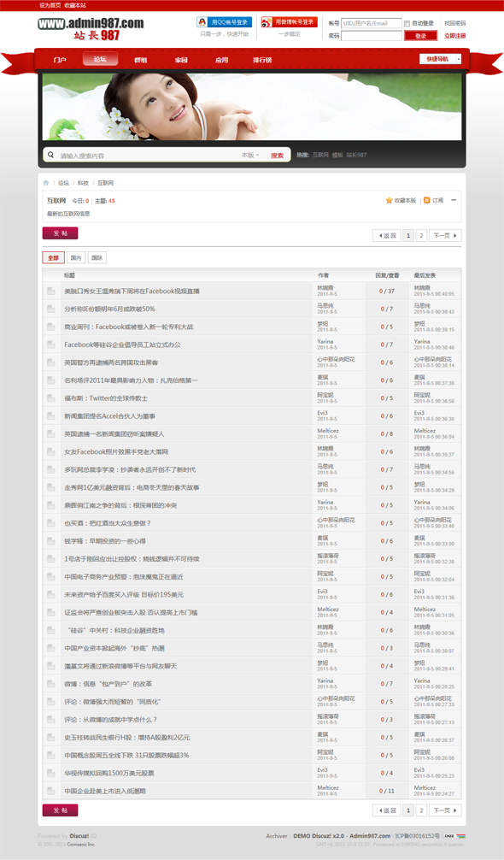The height and width of the screenshot is (860, 504).
Task: Click the 搜索 button in the search bar
Action: (277, 156)
